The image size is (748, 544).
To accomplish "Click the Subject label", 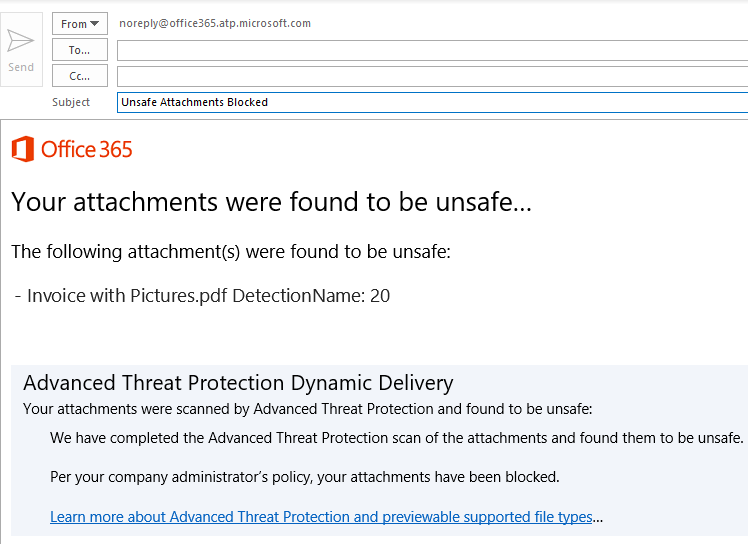I will 71,102.
